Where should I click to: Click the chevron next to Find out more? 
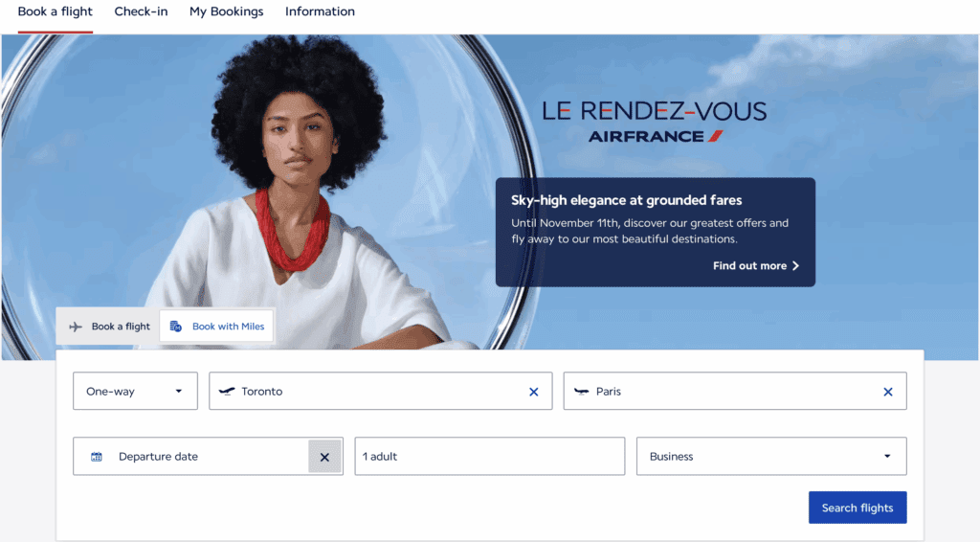(x=795, y=265)
